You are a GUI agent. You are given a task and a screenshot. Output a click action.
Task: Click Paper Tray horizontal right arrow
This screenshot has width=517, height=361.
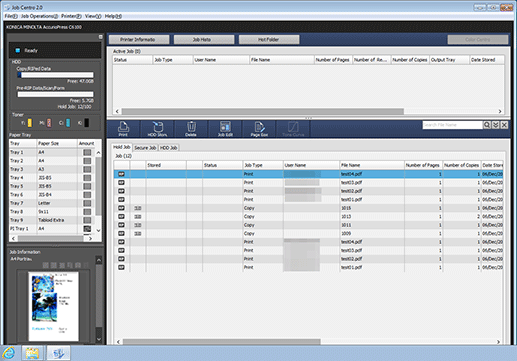pos(90,239)
